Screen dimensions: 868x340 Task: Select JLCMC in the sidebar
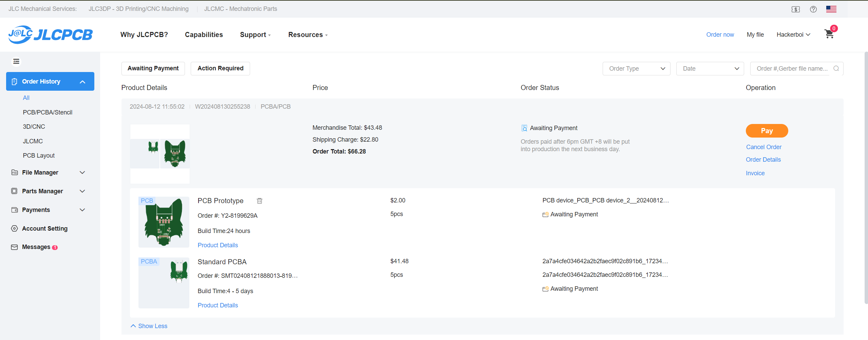pyautogui.click(x=33, y=141)
